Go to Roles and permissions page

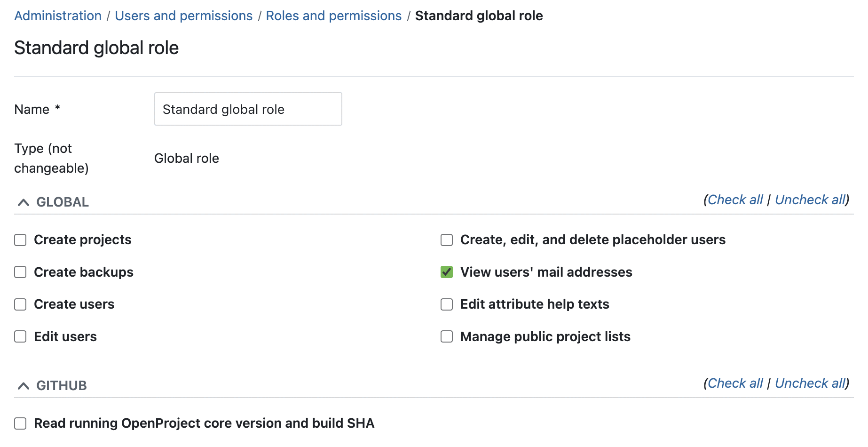[333, 16]
